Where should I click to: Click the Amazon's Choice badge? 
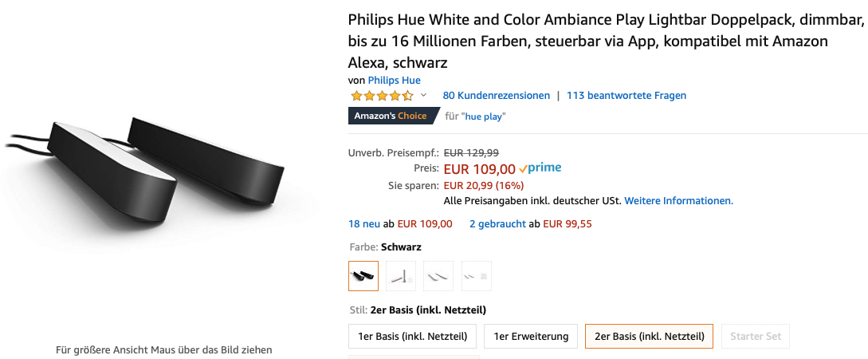(x=391, y=116)
